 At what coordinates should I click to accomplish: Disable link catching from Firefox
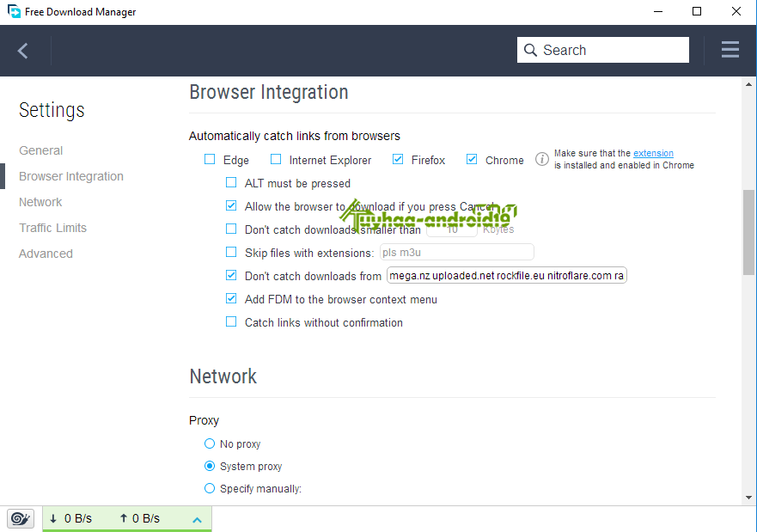(398, 159)
